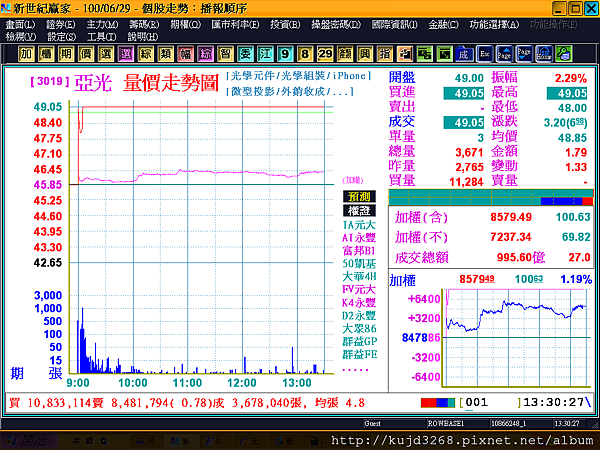Select warrant D2永豐 in list
This screenshot has height=450, width=600.
tap(359, 316)
